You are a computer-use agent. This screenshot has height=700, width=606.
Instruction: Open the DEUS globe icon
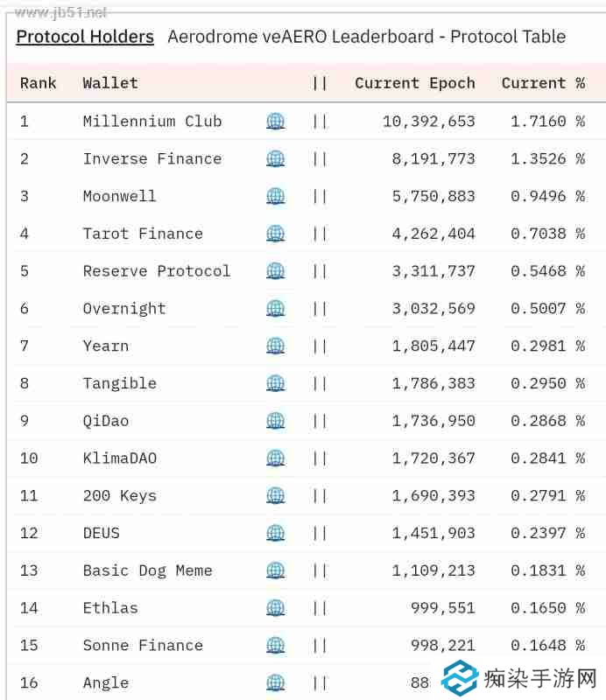(x=275, y=533)
